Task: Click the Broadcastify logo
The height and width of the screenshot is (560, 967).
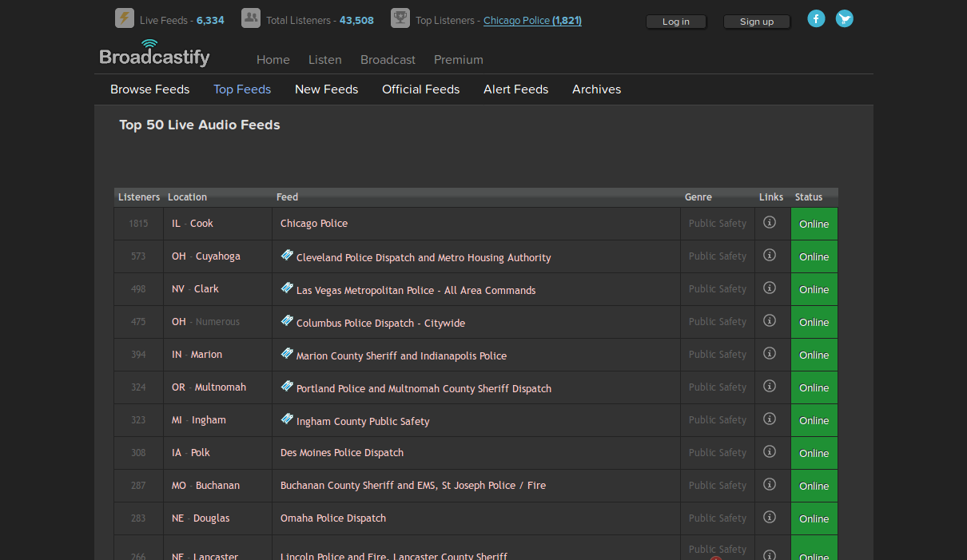Action: [154, 54]
